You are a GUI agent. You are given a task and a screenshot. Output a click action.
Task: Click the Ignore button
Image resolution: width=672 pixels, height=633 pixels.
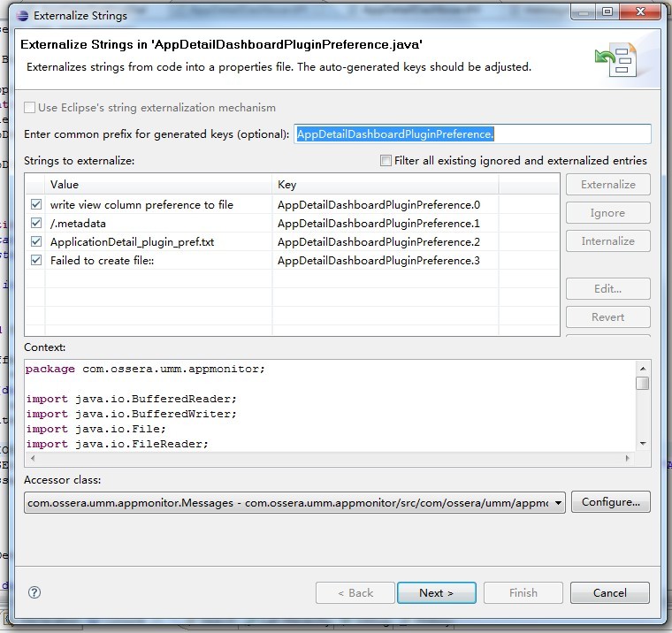[607, 213]
